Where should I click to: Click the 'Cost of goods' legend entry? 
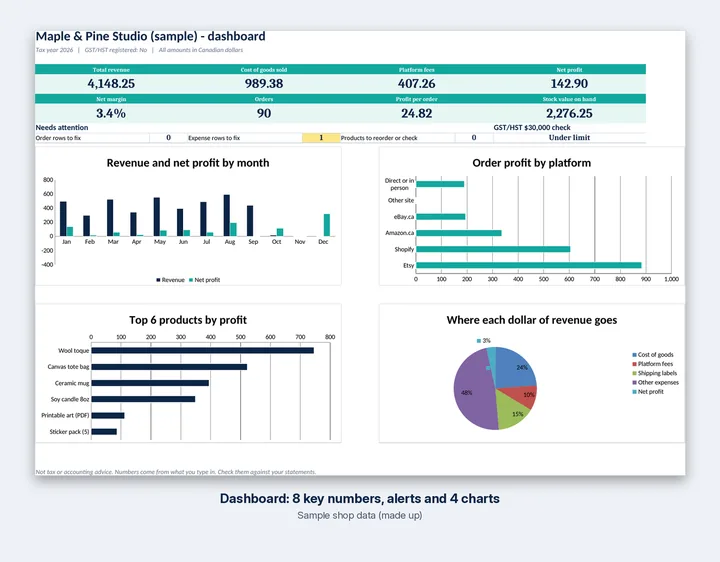tap(652, 355)
